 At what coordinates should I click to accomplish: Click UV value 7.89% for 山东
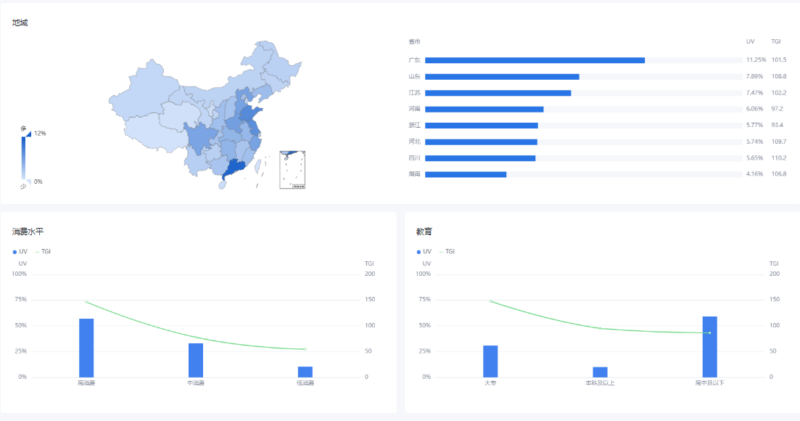(755, 76)
